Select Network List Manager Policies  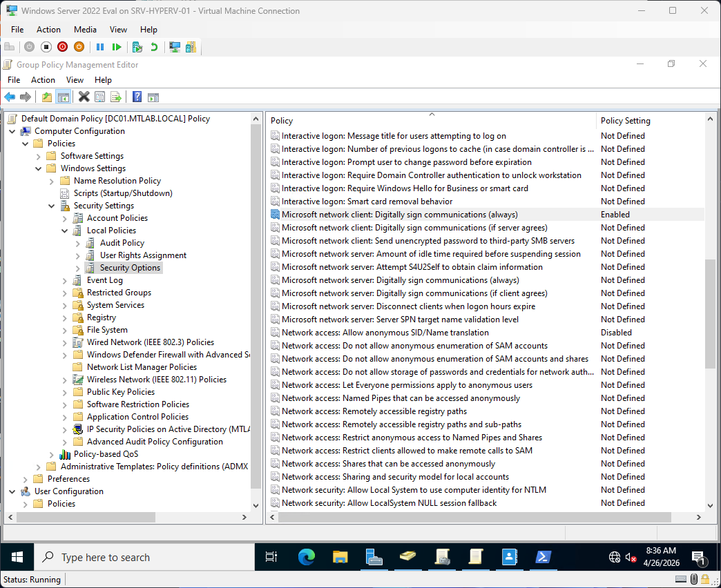coord(142,367)
